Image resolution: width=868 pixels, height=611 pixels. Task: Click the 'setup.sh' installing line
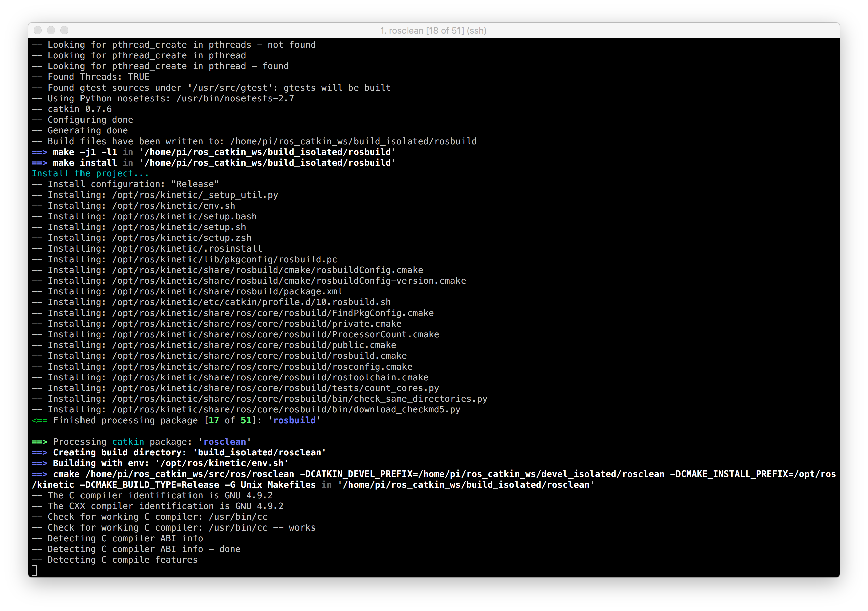click(x=139, y=227)
